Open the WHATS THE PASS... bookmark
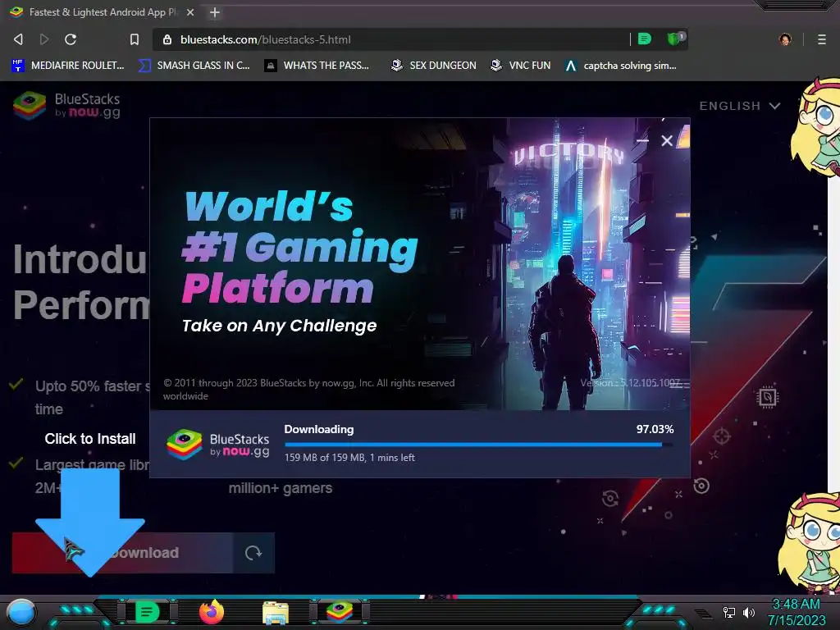840x630 pixels. click(317, 66)
